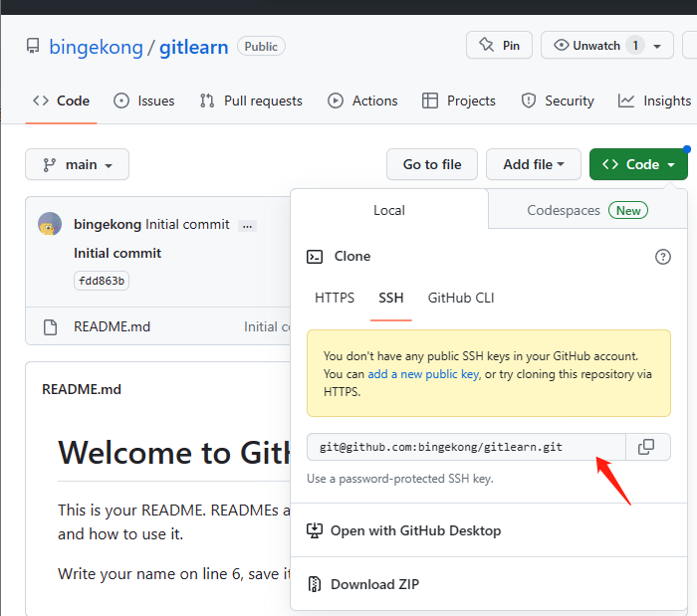Click the Public visibility badge
The image size is (697, 616).
261,46
